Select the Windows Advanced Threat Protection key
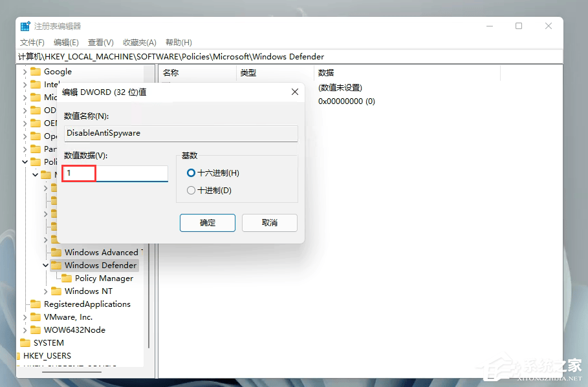 [97, 252]
